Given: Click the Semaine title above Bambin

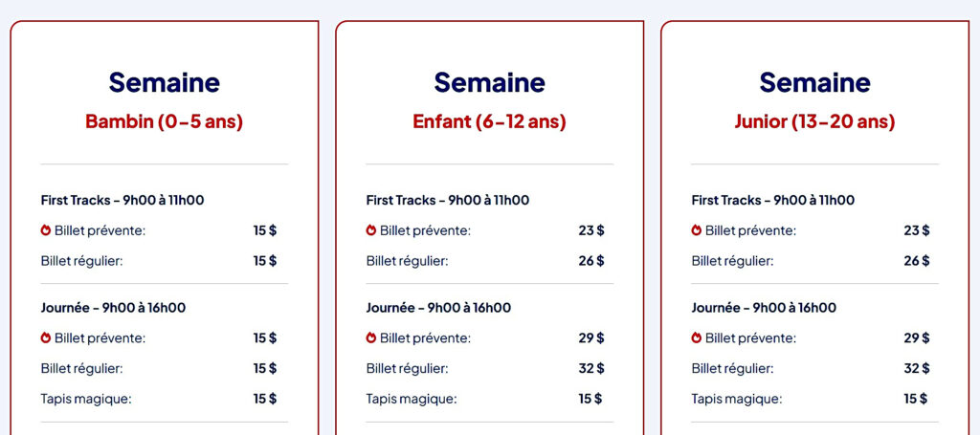Looking at the screenshot, I should [x=164, y=82].
